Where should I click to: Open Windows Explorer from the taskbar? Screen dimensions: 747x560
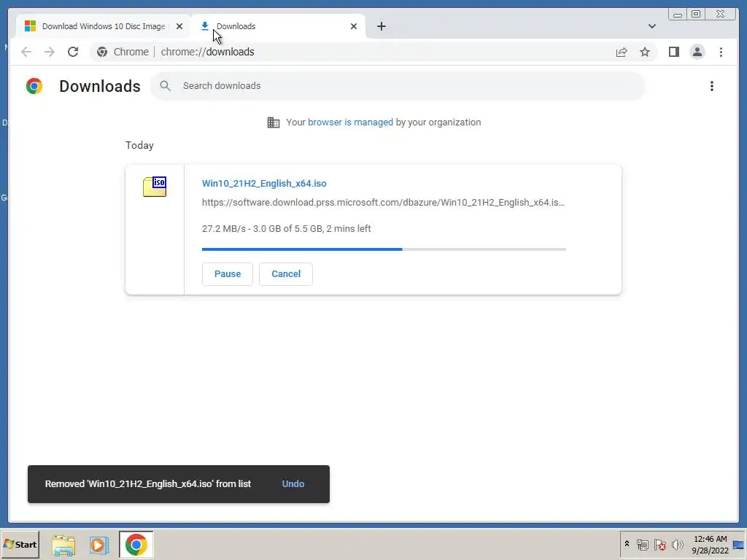63,545
